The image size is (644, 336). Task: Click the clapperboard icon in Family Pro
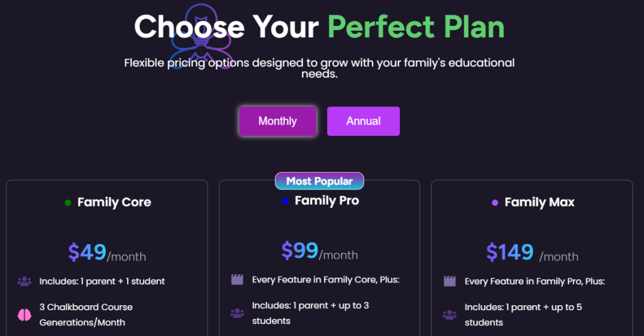237,279
